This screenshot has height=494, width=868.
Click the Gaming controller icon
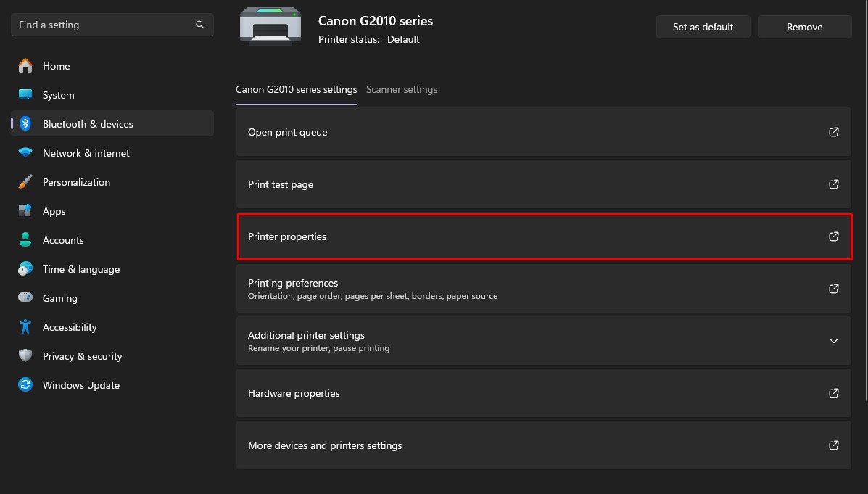pos(25,297)
